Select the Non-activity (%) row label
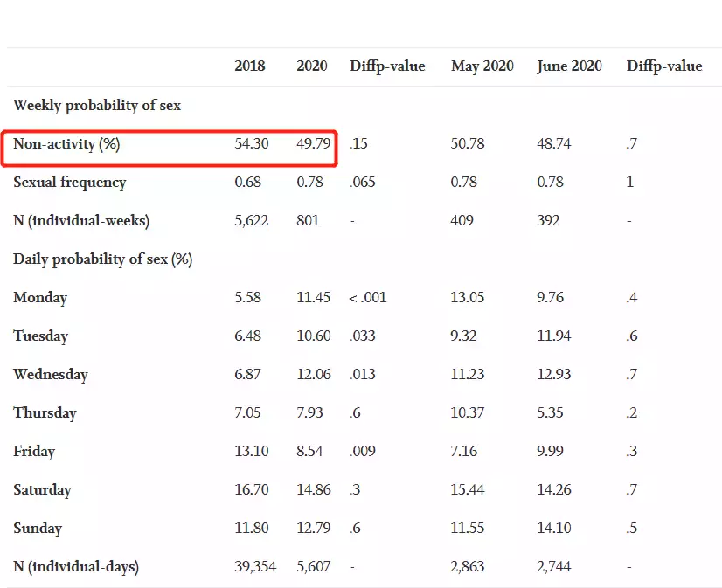 (x=66, y=144)
